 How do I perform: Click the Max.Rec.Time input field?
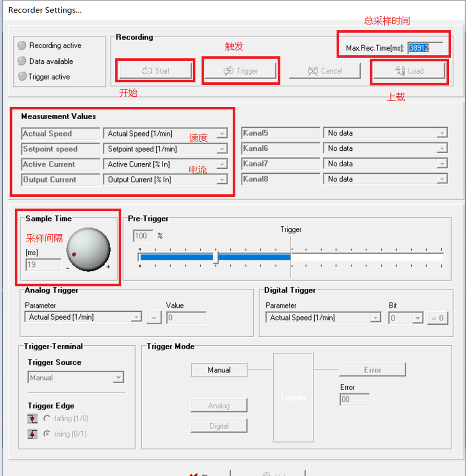(x=424, y=48)
